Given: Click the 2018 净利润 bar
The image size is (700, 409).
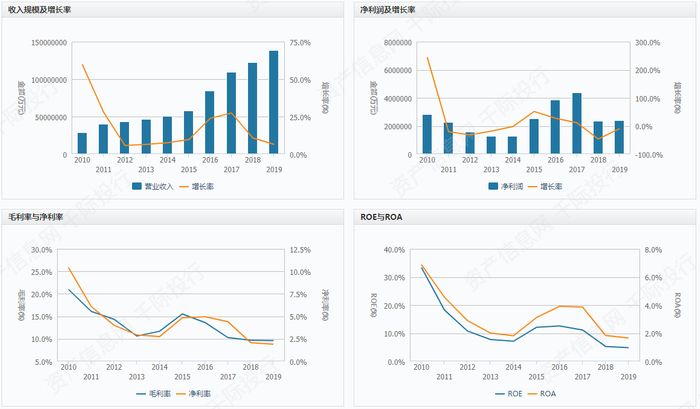Looking at the screenshot, I should tap(598, 138).
